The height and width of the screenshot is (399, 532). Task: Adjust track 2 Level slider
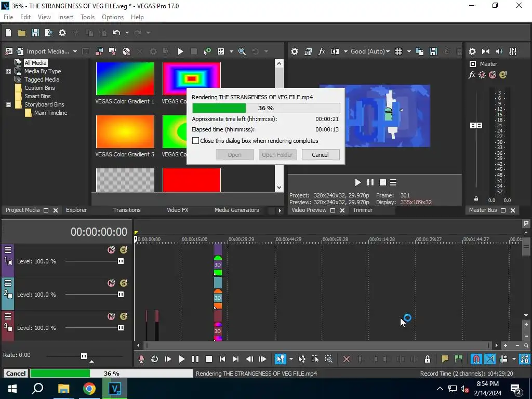point(121,294)
